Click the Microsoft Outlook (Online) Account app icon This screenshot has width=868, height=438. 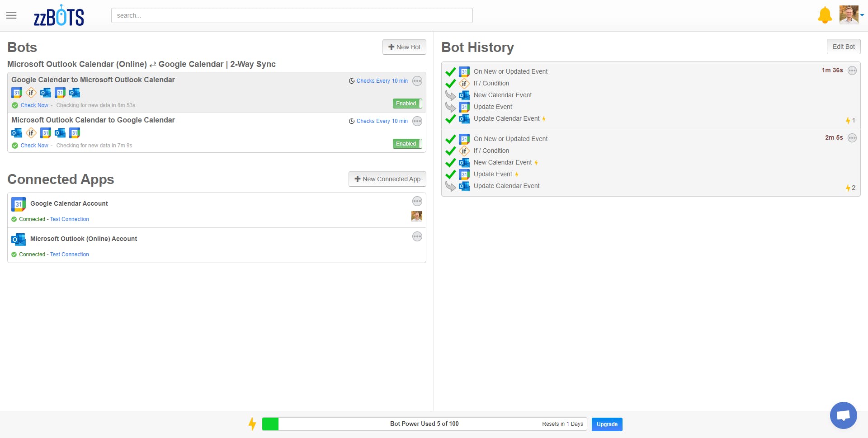click(19, 240)
